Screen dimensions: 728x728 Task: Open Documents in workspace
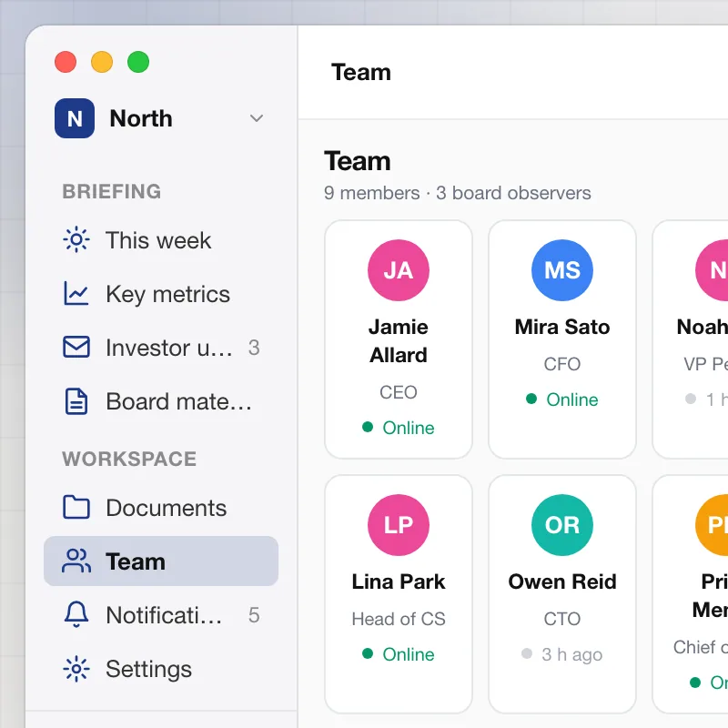click(161, 507)
